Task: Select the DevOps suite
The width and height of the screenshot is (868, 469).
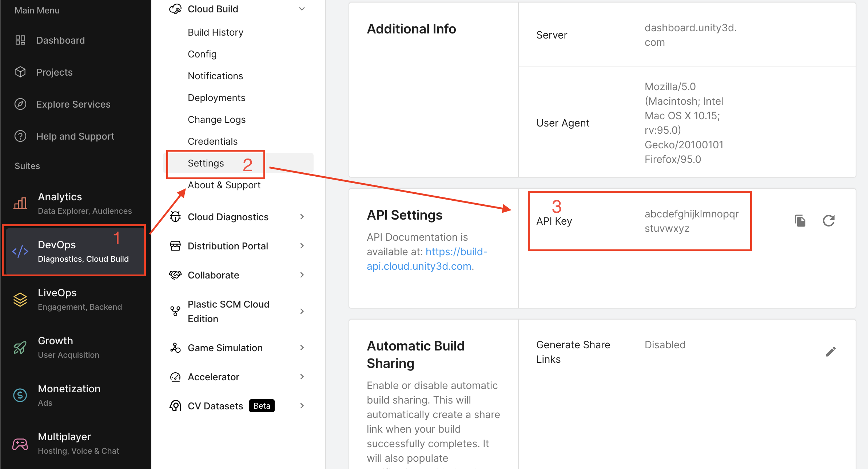Action: (76, 251)
